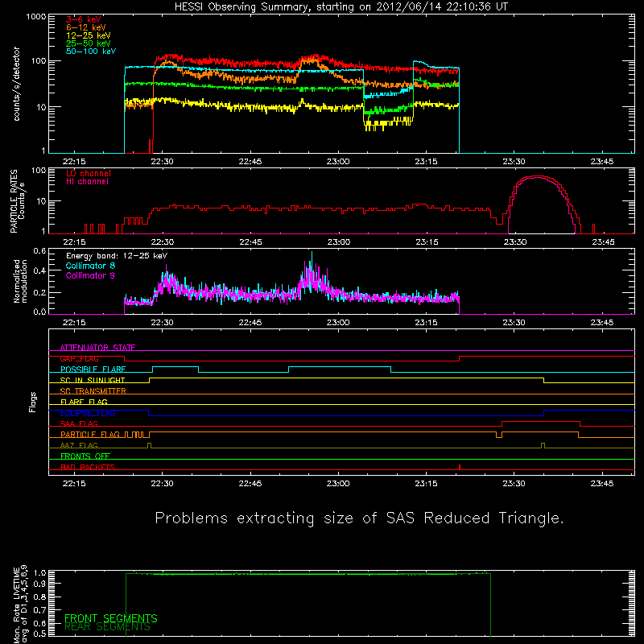Click the Normalized modulation axis label
The width and height of the screenshot is (644, 644).
coord(19,281)
